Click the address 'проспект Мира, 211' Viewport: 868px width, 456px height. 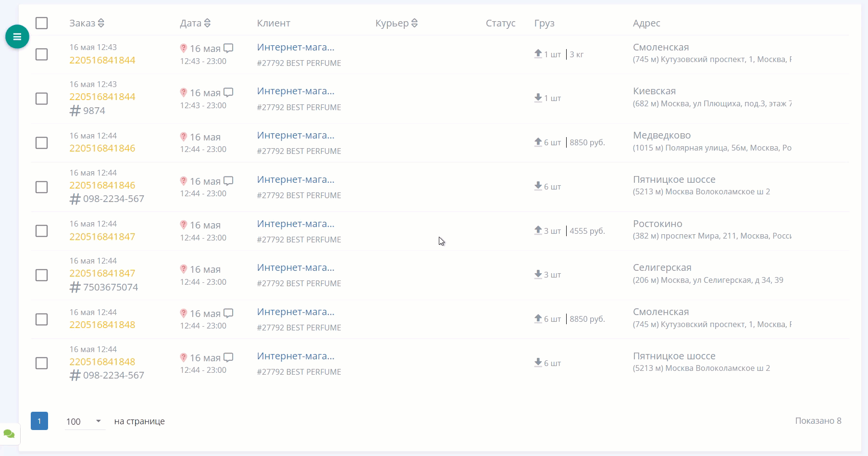click(698, 236)
